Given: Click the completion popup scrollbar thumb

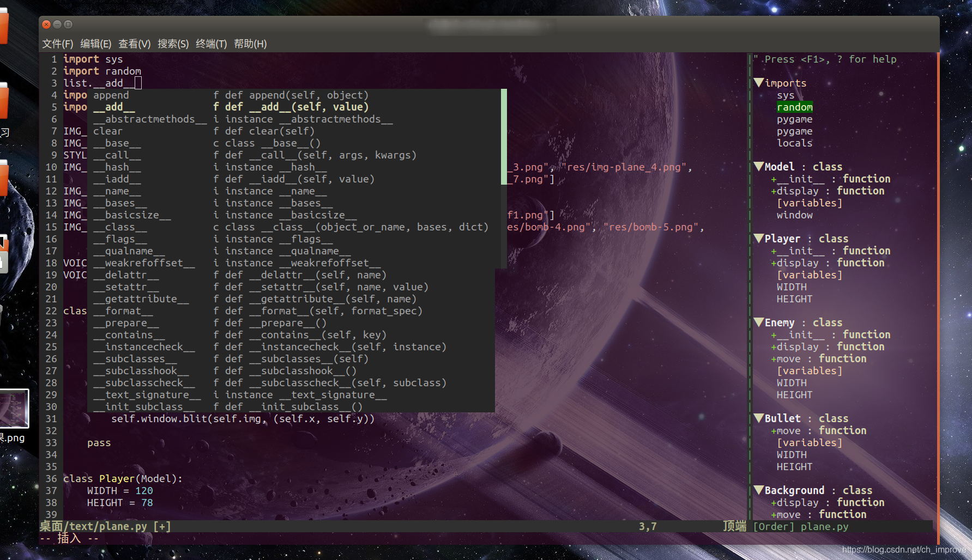Looking at the screenshot, I should (x=504, y=137).
